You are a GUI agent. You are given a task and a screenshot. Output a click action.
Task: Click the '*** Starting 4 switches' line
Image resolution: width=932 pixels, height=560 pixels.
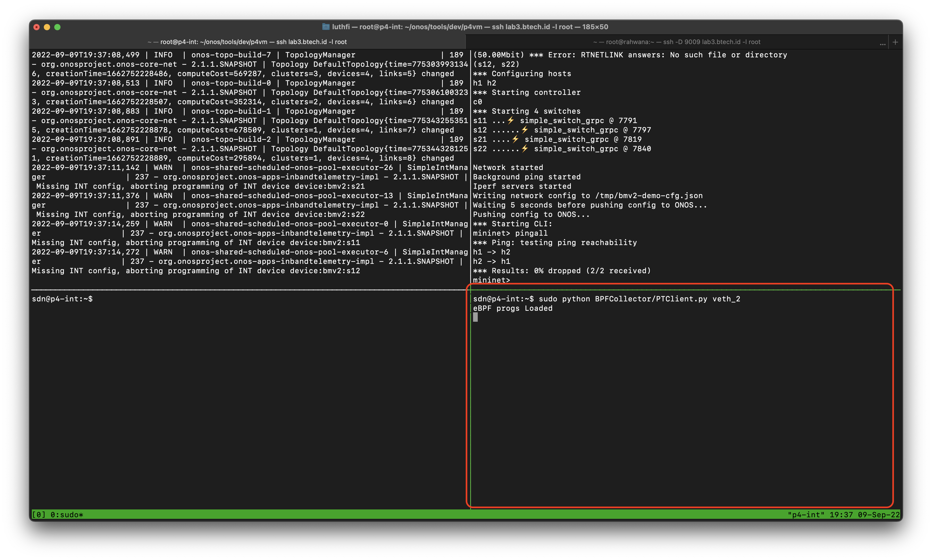(x=527, y=111)
